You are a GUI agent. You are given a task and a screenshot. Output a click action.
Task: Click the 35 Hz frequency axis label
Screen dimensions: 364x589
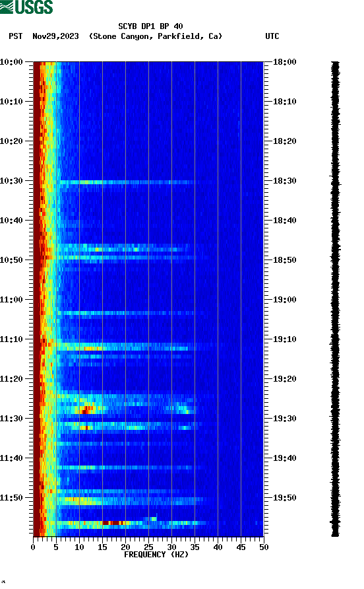tap(195, 547)
